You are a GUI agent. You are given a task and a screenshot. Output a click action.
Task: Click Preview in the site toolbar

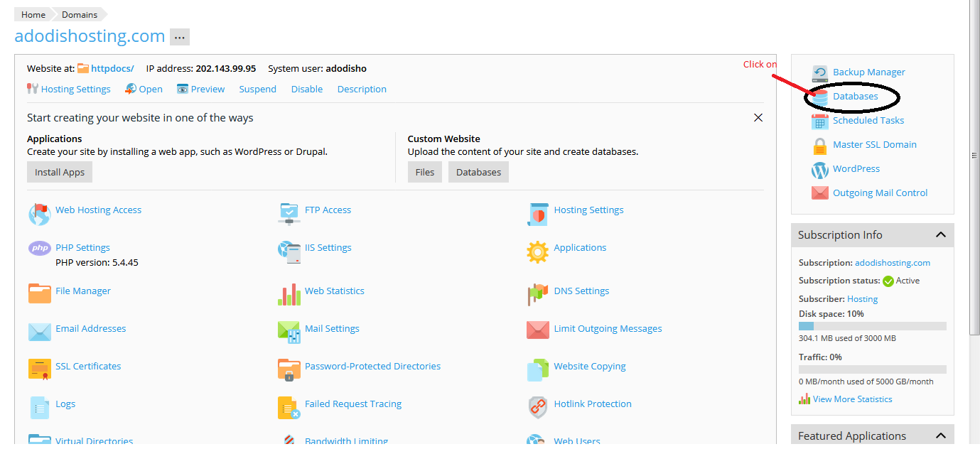click(208, 89)
